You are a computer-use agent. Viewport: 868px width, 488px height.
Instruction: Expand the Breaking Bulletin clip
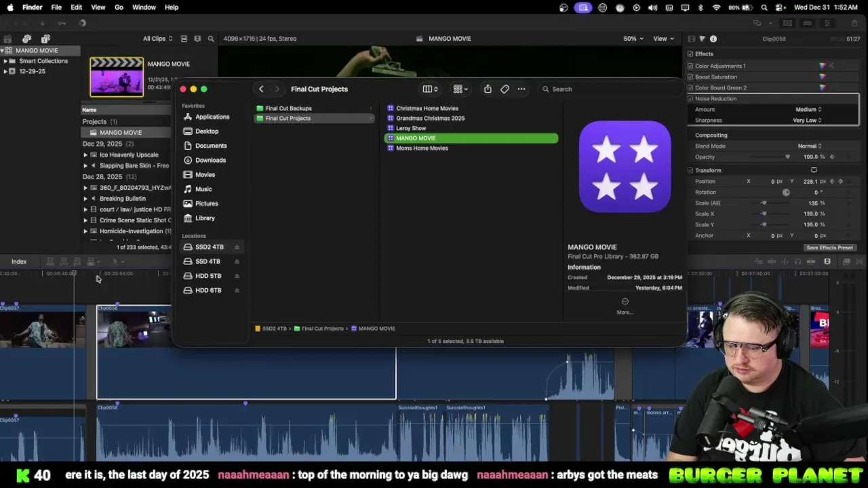85,199
